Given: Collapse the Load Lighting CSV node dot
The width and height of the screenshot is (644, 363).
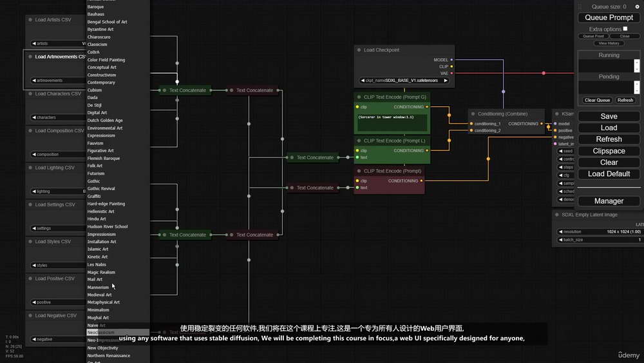Looking at the screenshot, I should 30,168.
